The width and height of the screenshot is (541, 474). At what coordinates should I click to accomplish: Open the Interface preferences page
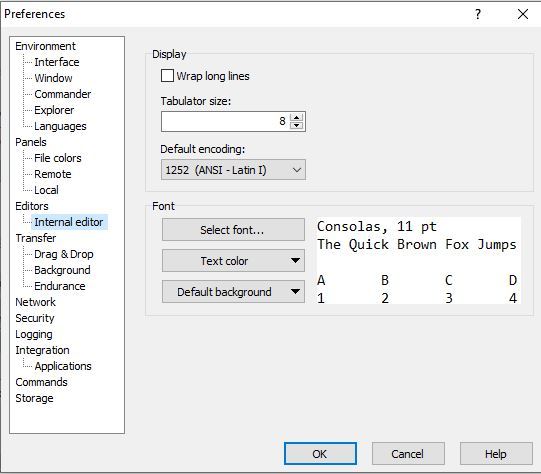[x=57, y=62]
